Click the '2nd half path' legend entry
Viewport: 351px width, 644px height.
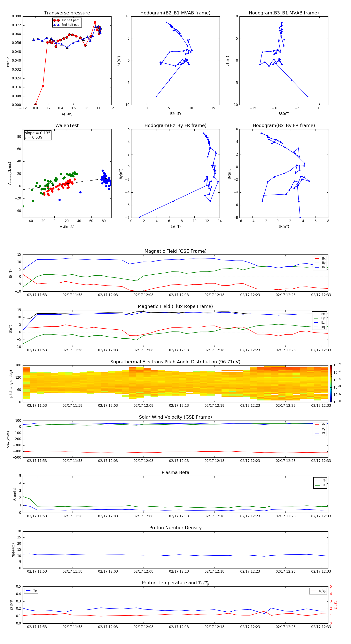67,25
